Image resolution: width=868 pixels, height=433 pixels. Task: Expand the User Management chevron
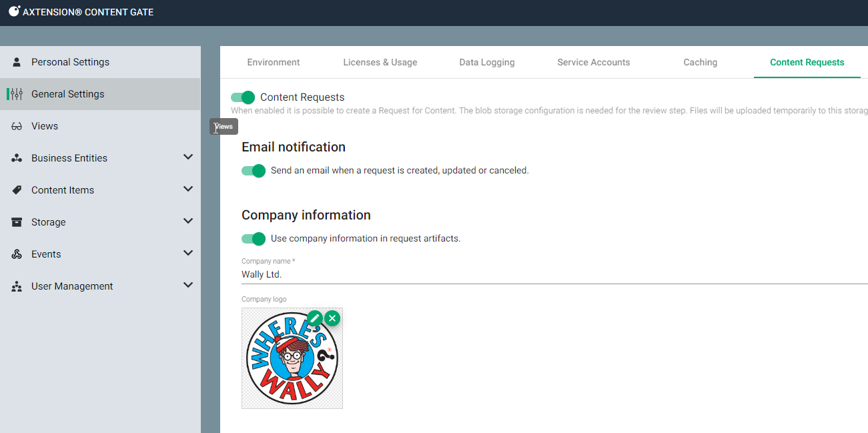coord(188,286)
